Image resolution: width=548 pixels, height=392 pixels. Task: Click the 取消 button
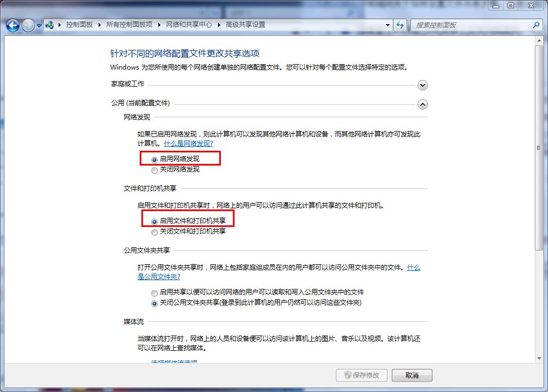click(x=412, y=375)
